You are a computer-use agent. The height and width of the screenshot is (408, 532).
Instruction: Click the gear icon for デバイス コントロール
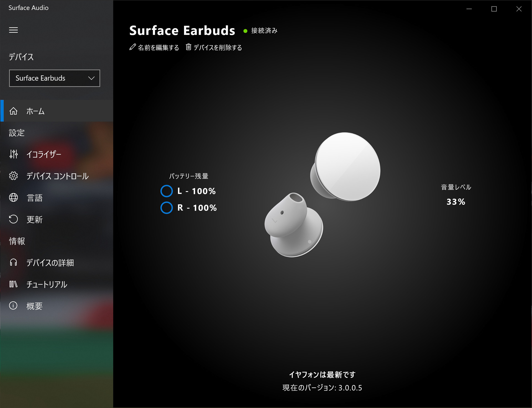(x=13, y=176)
